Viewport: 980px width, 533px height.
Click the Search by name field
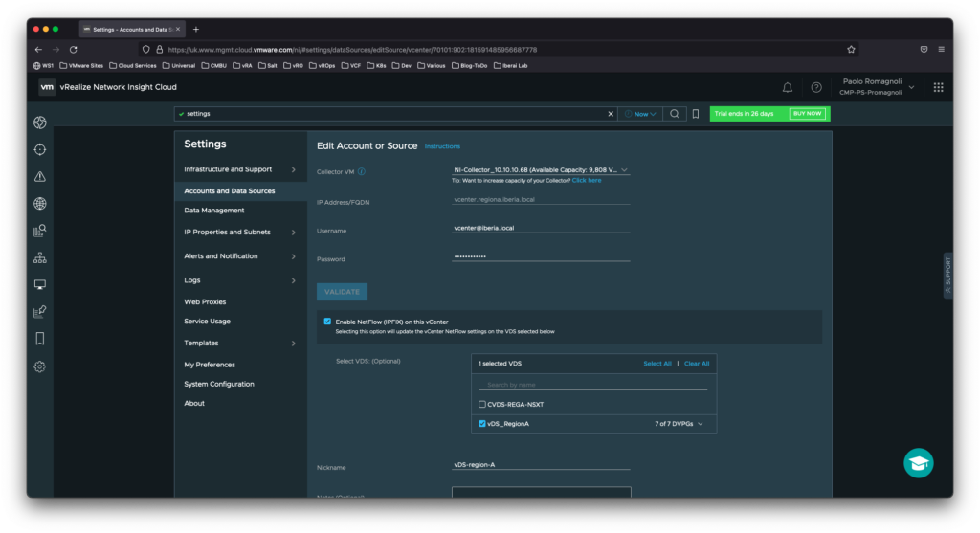(x=592, y=385)
